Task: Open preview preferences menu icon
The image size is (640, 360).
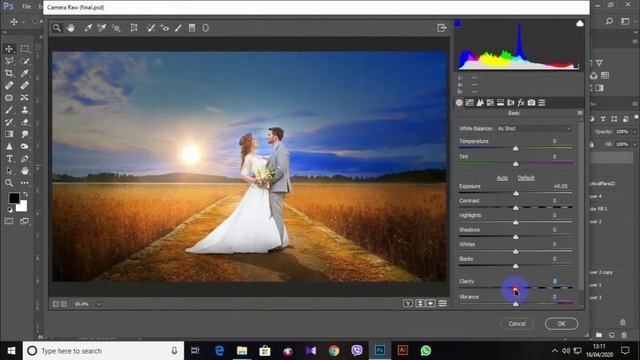Action: point(442,303)
